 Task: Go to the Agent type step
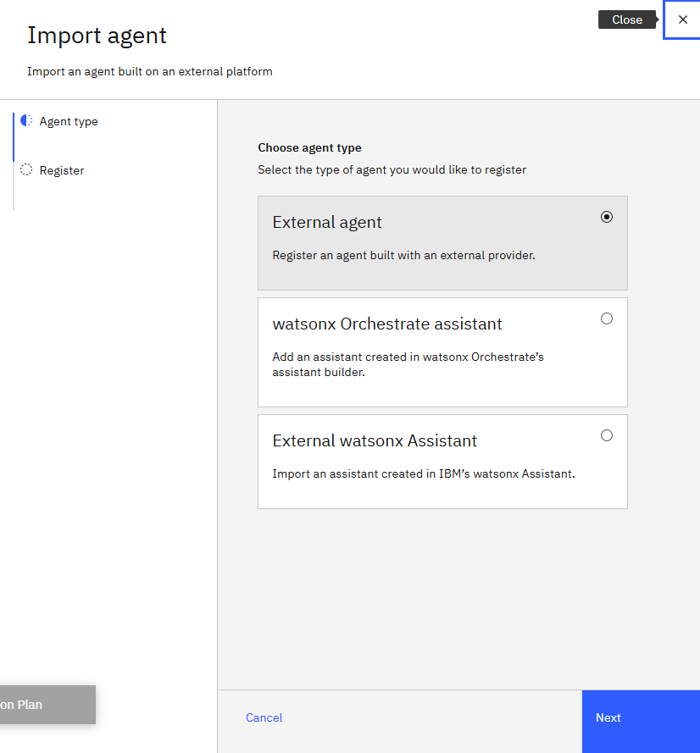pos(69,121)
